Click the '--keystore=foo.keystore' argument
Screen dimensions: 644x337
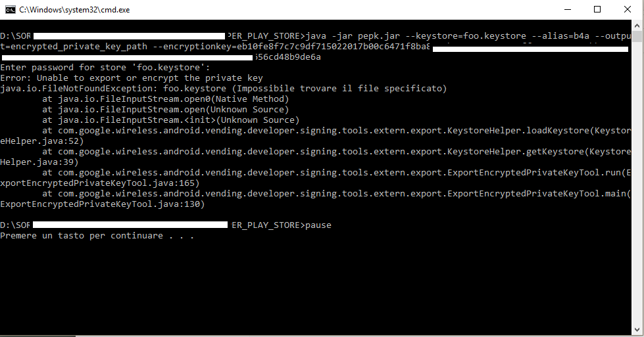coord(452,36)
